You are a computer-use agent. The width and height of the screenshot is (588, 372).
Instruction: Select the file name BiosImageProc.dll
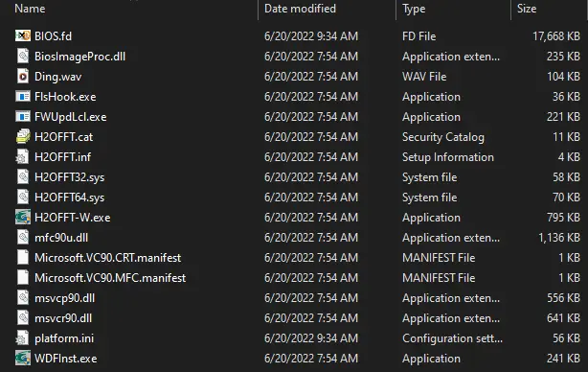pos(79,57)
